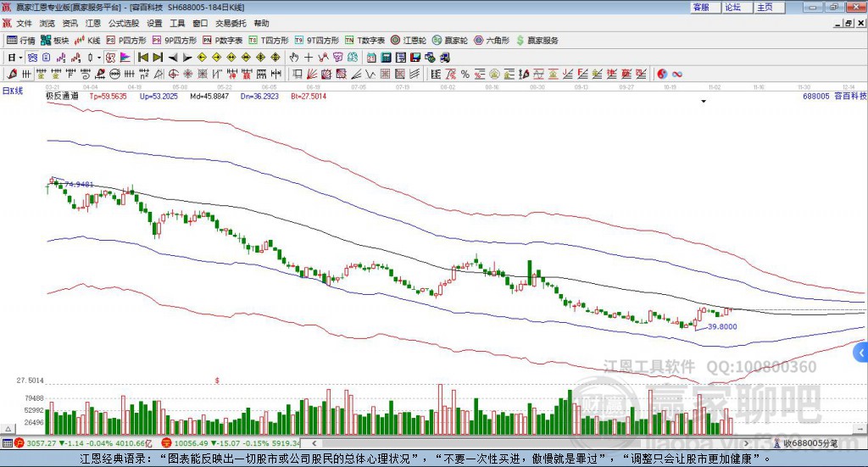
Task: Open the P四方形 square tool
Action: tap(126, 40)
